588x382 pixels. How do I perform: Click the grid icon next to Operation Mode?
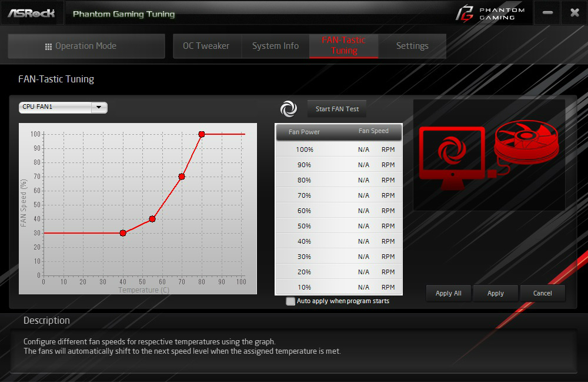coord(48,46)
